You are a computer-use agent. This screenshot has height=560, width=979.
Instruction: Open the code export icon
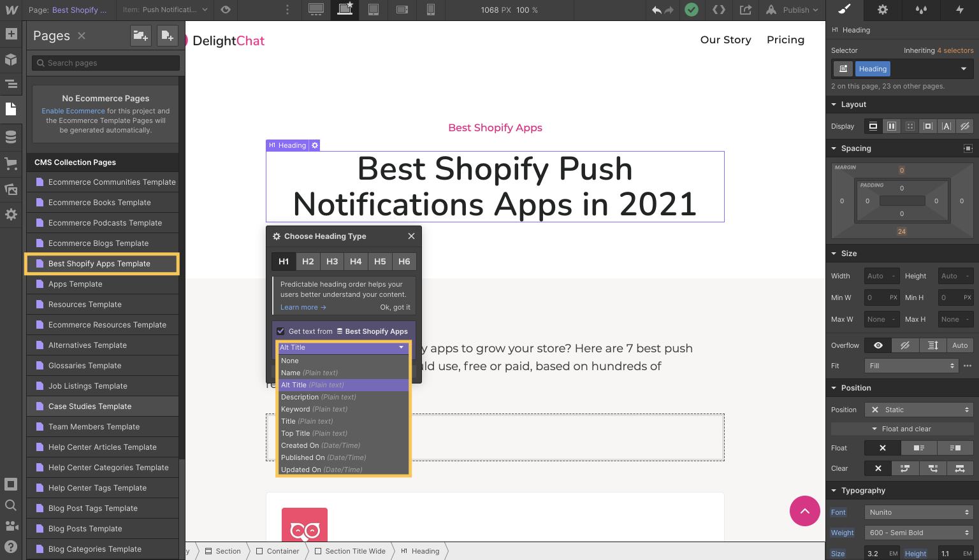click(x=719, y=10)
